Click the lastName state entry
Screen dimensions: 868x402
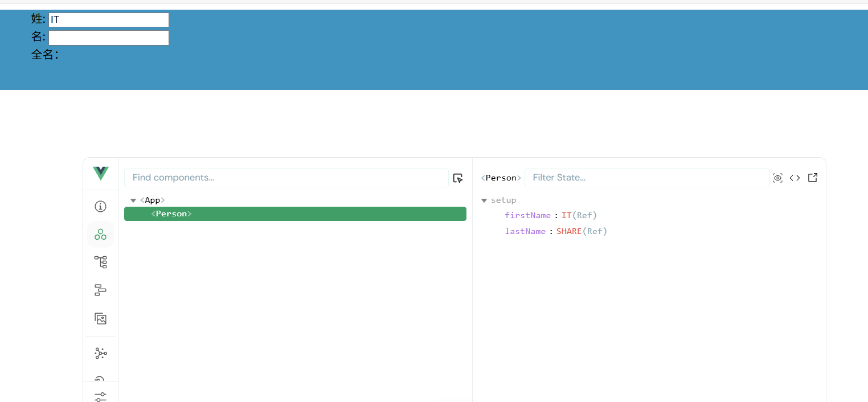click(x=556, y=231)
